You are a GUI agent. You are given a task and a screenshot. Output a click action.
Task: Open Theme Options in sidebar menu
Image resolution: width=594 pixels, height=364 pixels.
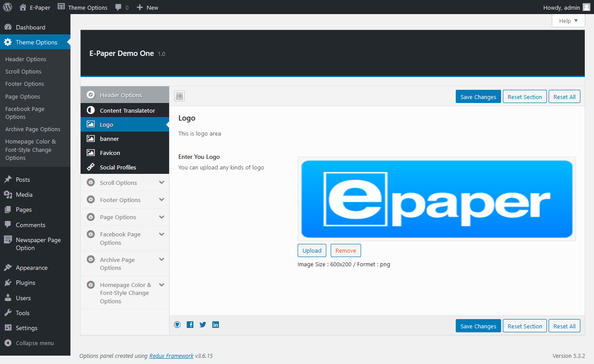pos(35,42)
